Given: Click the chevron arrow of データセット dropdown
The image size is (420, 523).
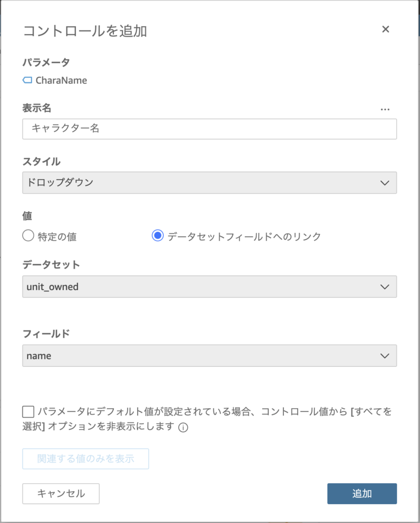Looking at the screenshot, I should [385, 287].
